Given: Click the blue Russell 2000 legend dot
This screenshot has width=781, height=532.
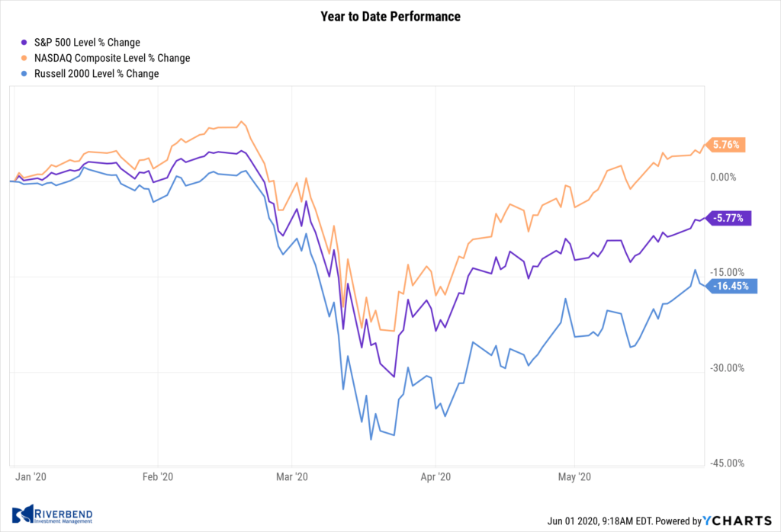Looking at the screenshot, I should [25, 74].
